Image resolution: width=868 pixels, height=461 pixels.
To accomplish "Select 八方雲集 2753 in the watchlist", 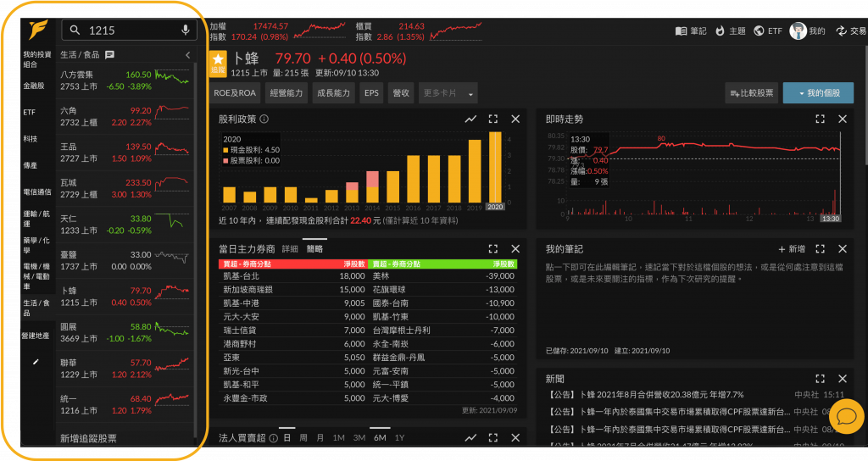I will click(125, 81).
